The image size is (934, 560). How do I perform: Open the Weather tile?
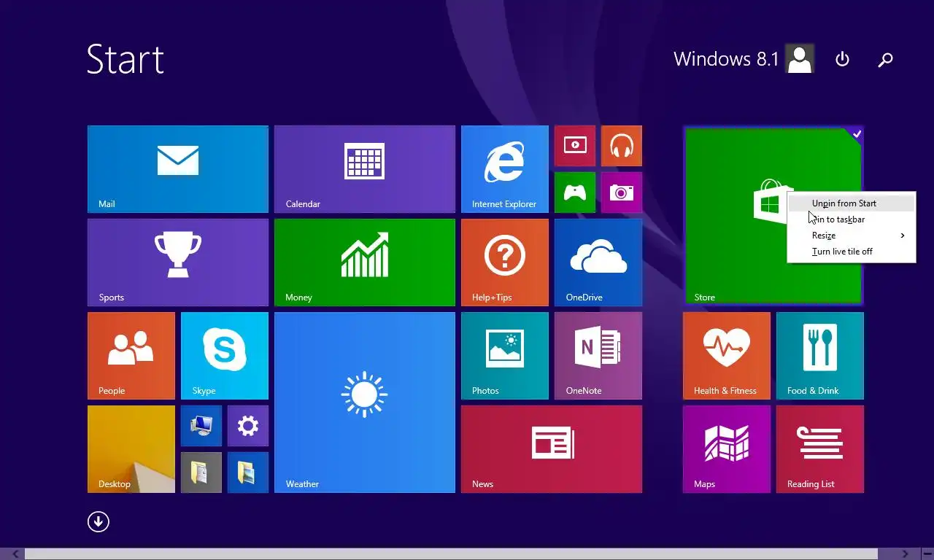[365, 402]
